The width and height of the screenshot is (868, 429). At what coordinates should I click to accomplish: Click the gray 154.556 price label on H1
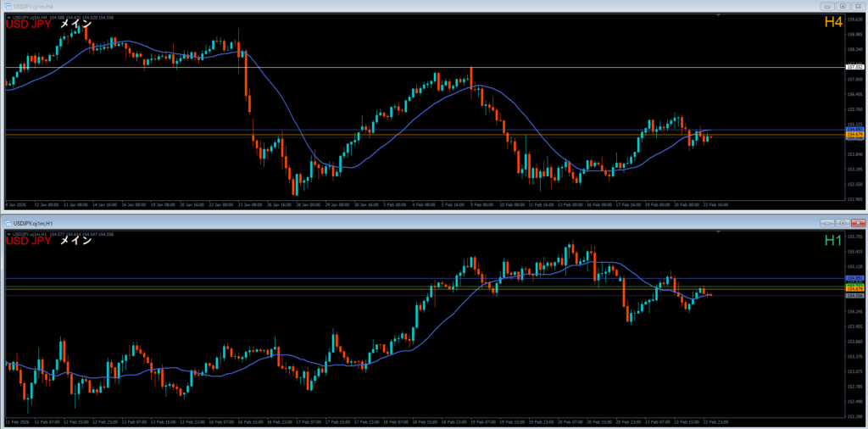(854, 295)
